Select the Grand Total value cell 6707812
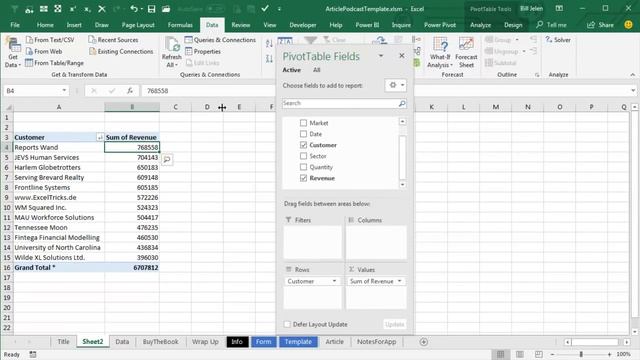The width and height of the screenshot is (640, 360). pos(132,268)
